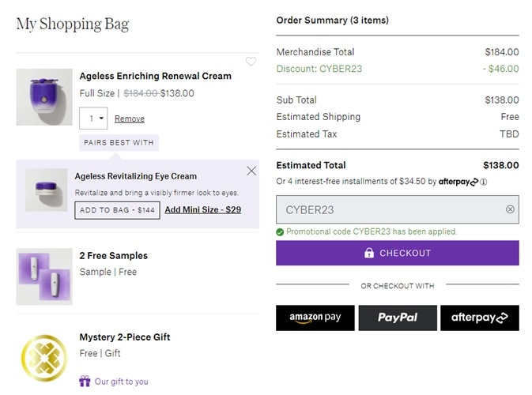Viewport: 532px width, 395px height.
Task: Add Mini Size eye cream for $29
Action: pyautogui.click(x=203, y=209)
